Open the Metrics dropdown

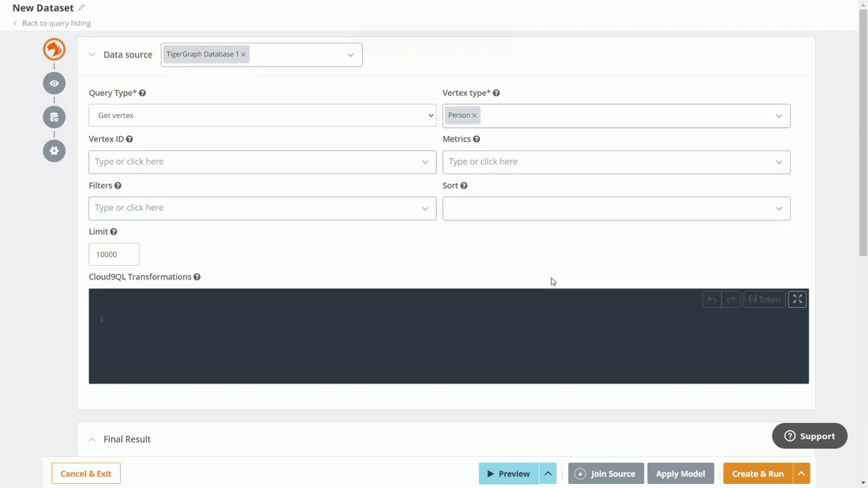coord(616,162)
